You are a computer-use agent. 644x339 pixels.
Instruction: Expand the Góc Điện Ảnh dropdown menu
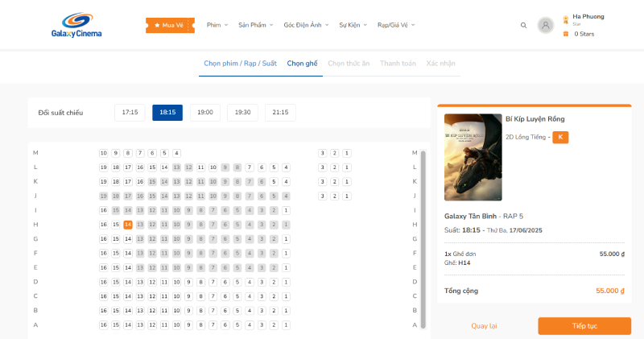[x=306, y=25]
